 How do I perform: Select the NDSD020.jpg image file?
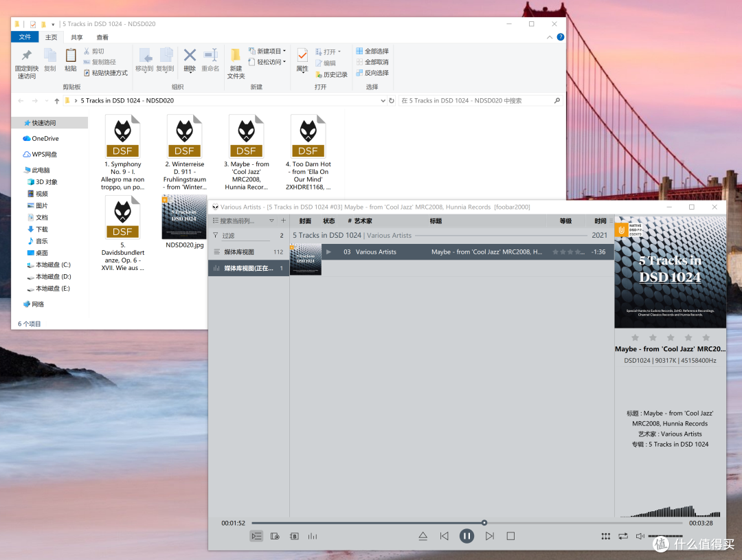pyautogui.click(x=185, y=221)
